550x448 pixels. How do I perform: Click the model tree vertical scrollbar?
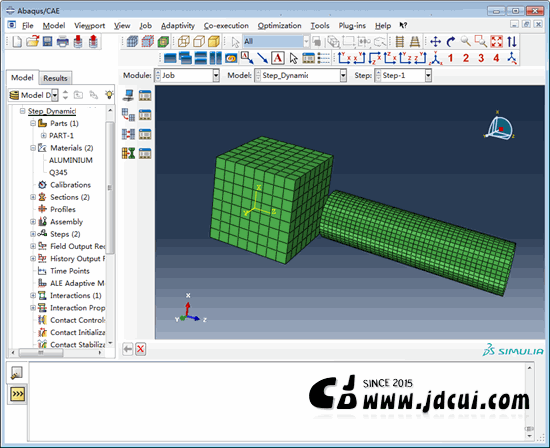click(x=110, y=187)
